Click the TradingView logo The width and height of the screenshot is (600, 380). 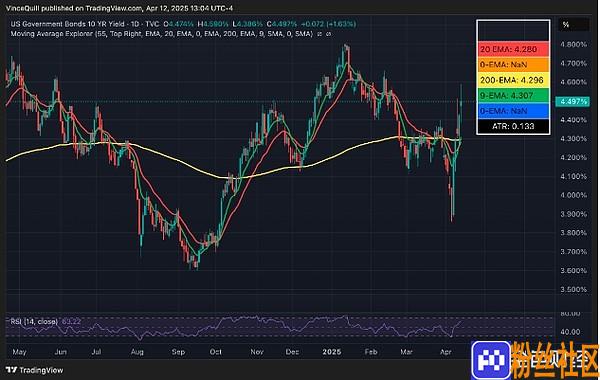click(34, 370)
